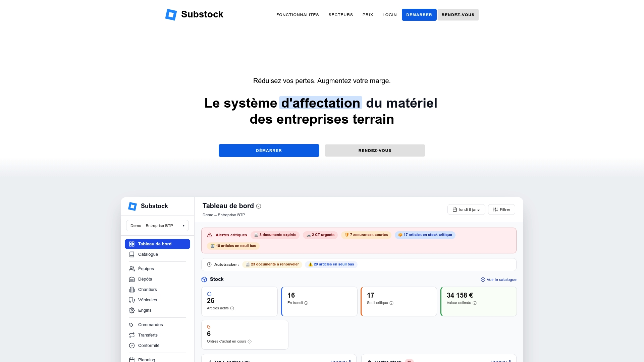Click the Catalogue book icon in sidebar
The height and width of the screenshot is (362, 644).
click(132, 254)
